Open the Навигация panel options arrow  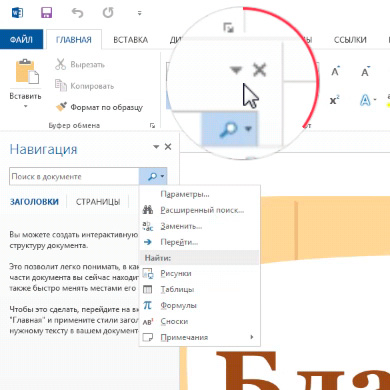[156, 147]
